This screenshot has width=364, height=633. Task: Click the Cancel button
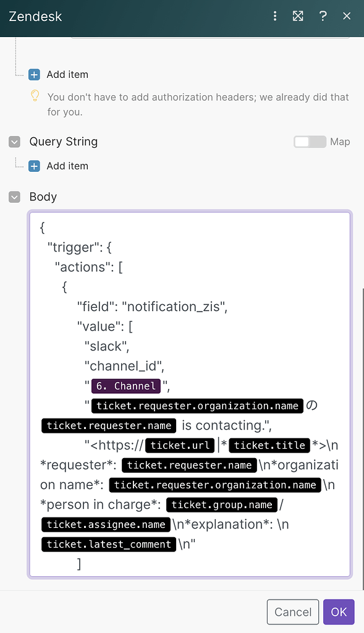point(292,612)
